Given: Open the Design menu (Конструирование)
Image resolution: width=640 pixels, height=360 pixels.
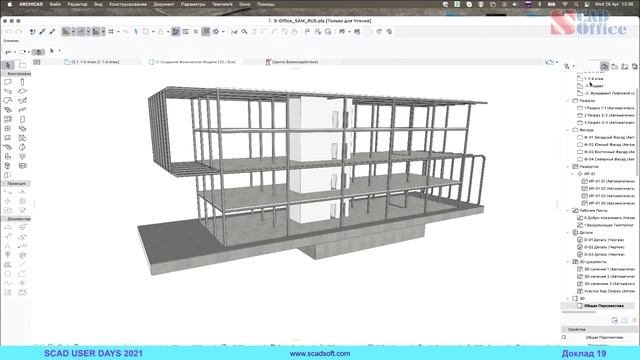Looking at the screenshot, I should point(128,4).
